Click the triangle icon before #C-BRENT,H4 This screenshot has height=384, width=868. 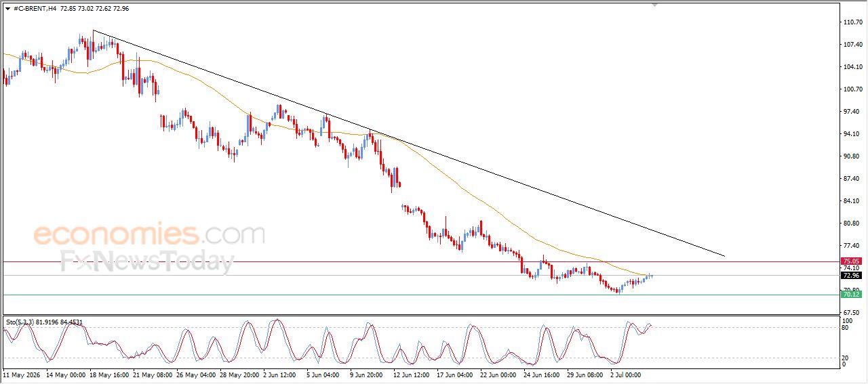pyautogui.click(x=7, y=8)
